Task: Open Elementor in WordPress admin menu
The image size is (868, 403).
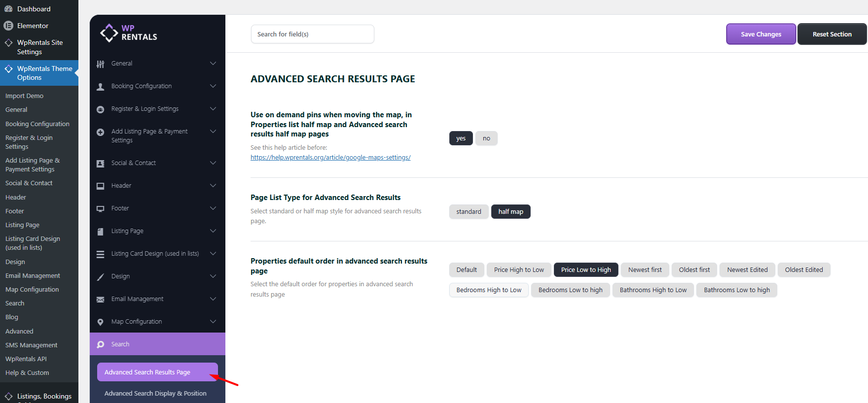Action: click(33, 26)
